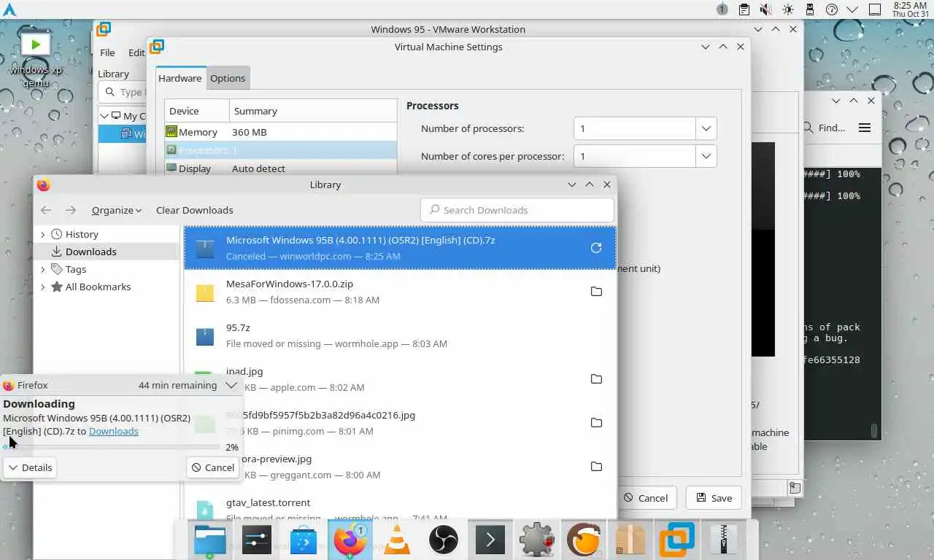Open containing folder for pinimg.com jpg download
The height and width of the screenshot is (560, 934).
[596, 423]
